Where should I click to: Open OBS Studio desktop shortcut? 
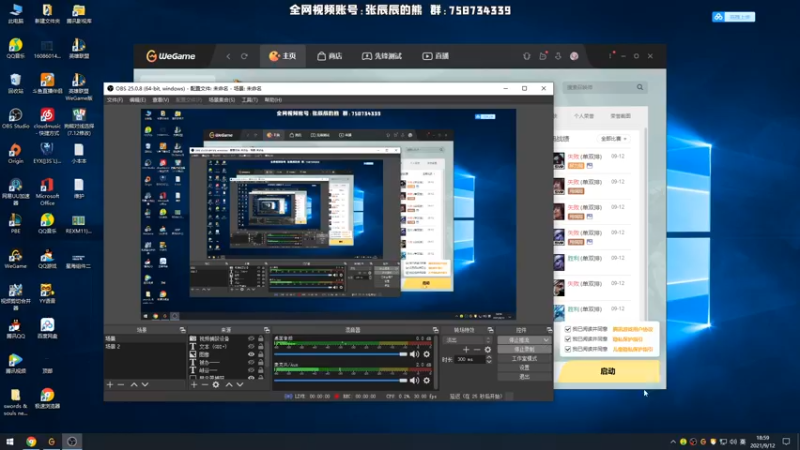pyautogui.click(x=15, y=119)
